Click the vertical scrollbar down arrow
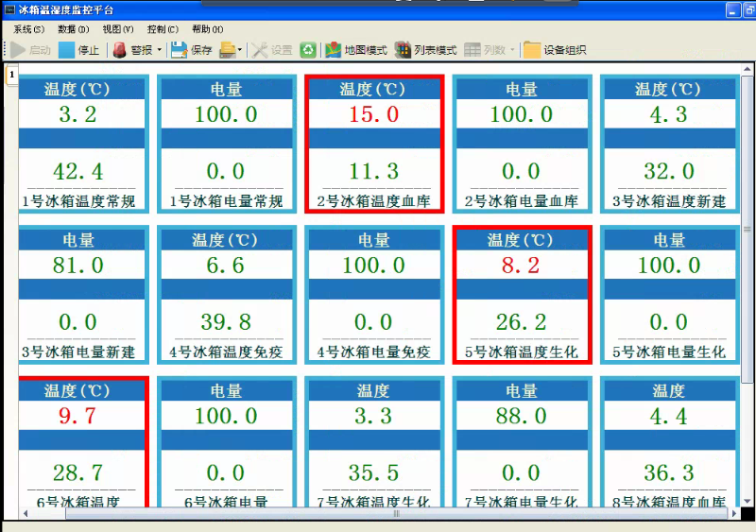756x532 pixels. (747, 502)
